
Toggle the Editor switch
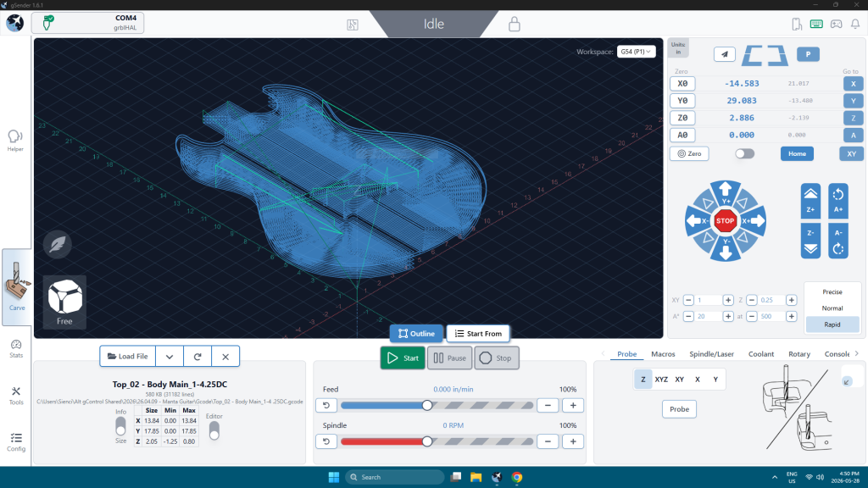[214, 431]
